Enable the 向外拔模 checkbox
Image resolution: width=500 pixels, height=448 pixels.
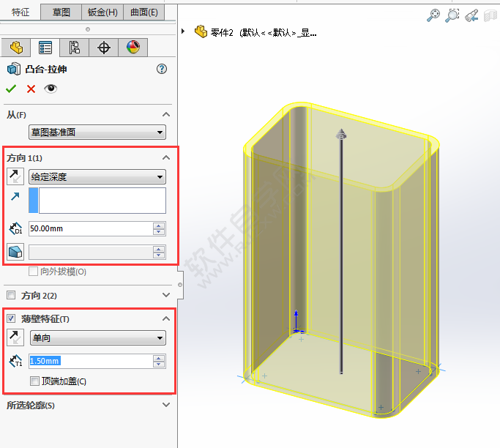click(x=33, y=272)
